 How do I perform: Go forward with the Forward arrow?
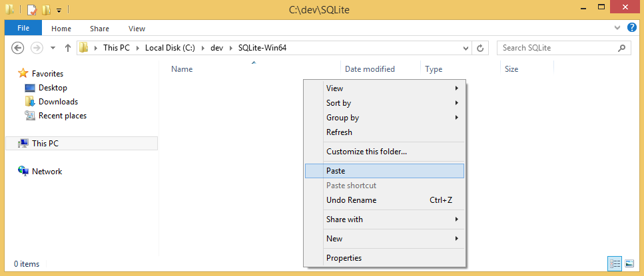(37, 48)
